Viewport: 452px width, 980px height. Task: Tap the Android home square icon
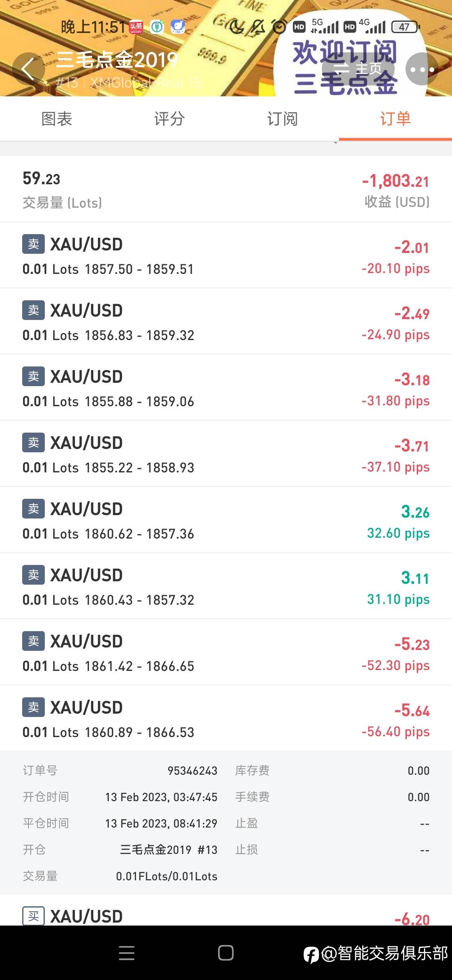click(226, 953)
